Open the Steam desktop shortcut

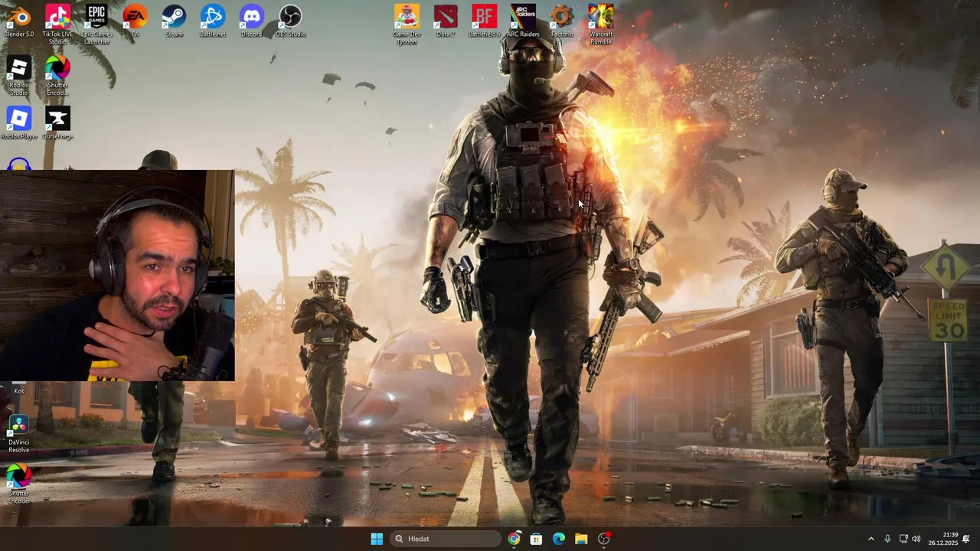pos(174,21)
